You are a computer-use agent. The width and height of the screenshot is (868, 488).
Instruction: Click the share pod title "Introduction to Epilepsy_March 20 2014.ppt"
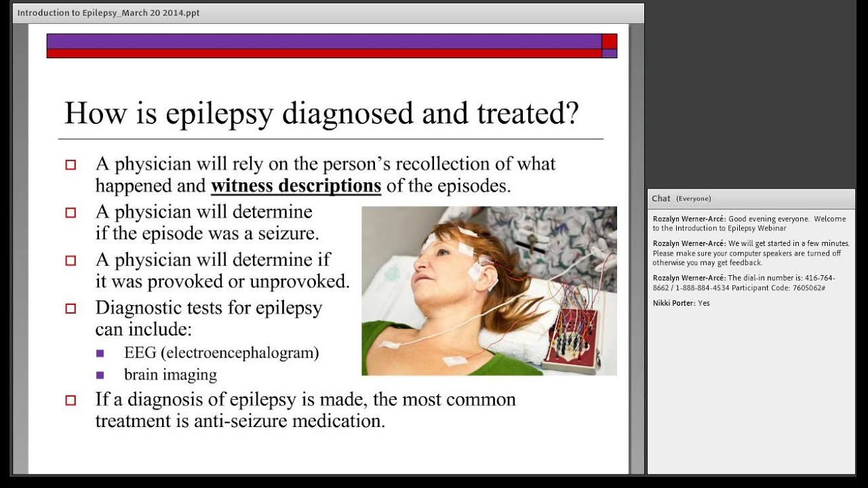click(x=108, y=13)
